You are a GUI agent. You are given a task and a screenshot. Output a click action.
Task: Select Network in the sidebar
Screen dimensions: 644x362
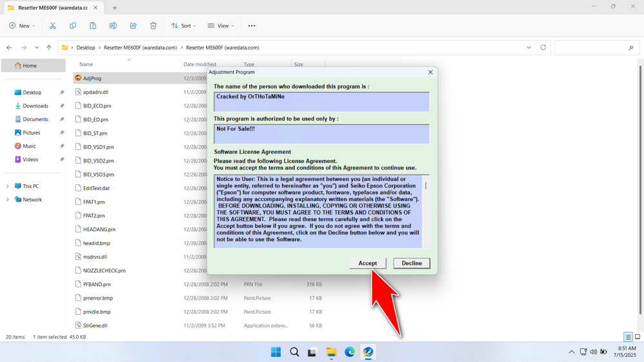32,200
